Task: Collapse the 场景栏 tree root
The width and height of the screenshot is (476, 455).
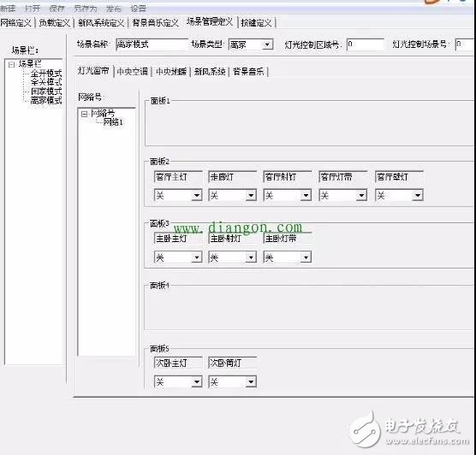Action: [x=11, y=64]
